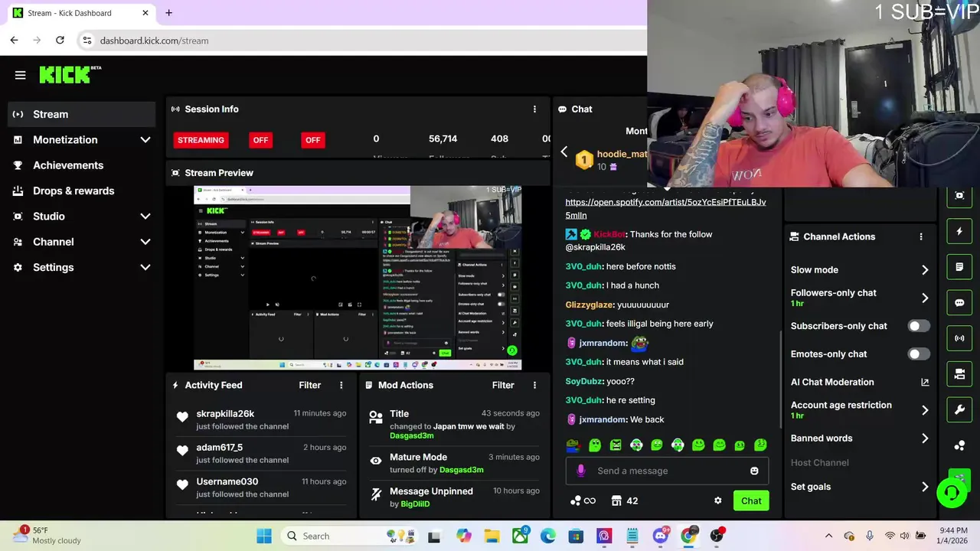Click the green Chat send button
The image size is (980, 551).
pyautogui.click(x=751, y=501)
